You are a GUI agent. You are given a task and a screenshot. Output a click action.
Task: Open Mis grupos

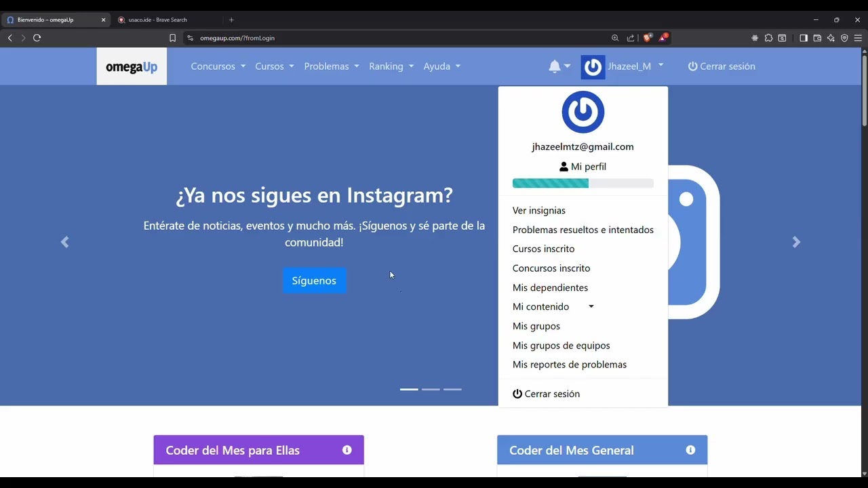pos(536,326)
